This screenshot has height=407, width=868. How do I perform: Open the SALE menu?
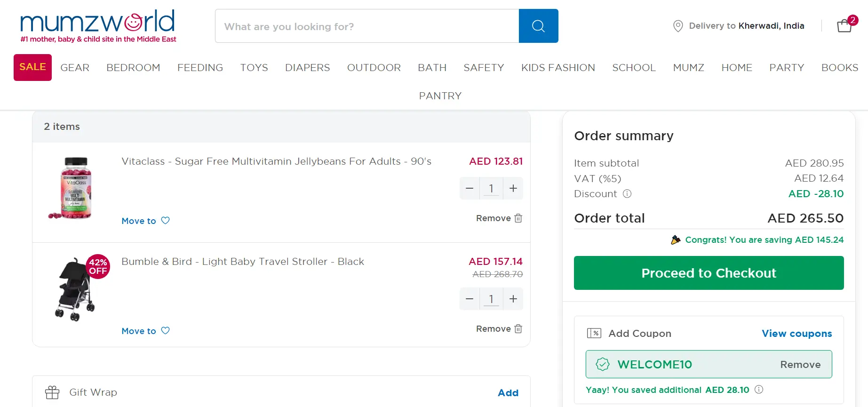pos(32,67)
